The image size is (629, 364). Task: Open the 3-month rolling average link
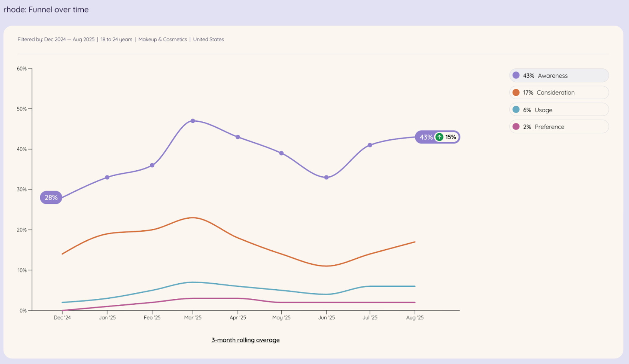coord(245,340)
